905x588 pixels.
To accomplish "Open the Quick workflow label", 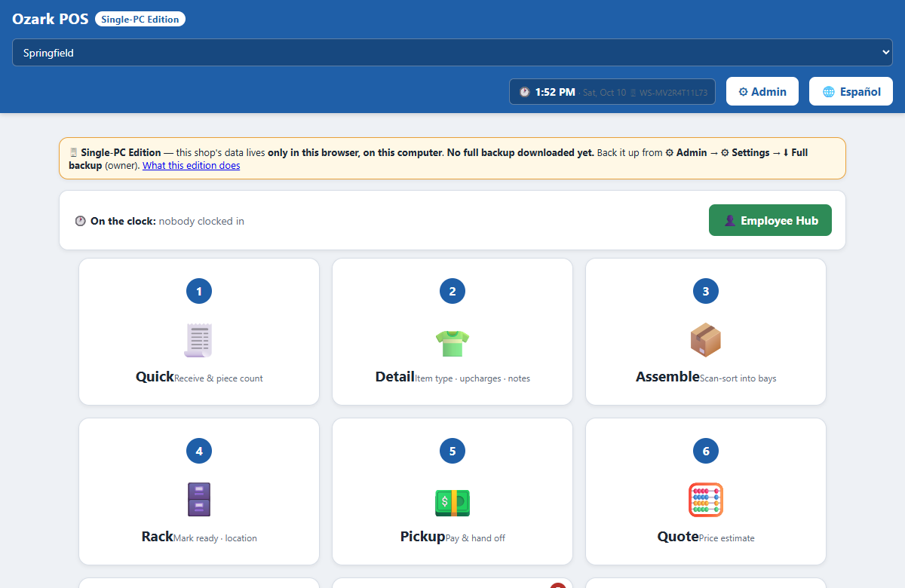I will [x=155, y=376].
